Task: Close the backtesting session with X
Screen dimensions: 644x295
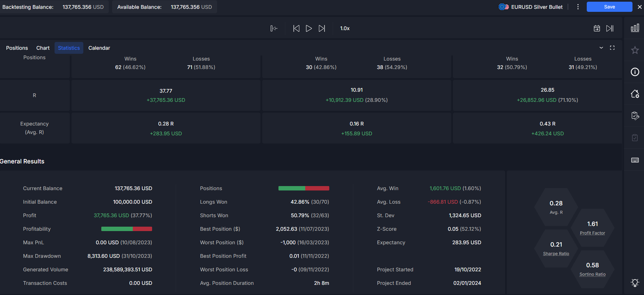Action: (x=640, y=7)
